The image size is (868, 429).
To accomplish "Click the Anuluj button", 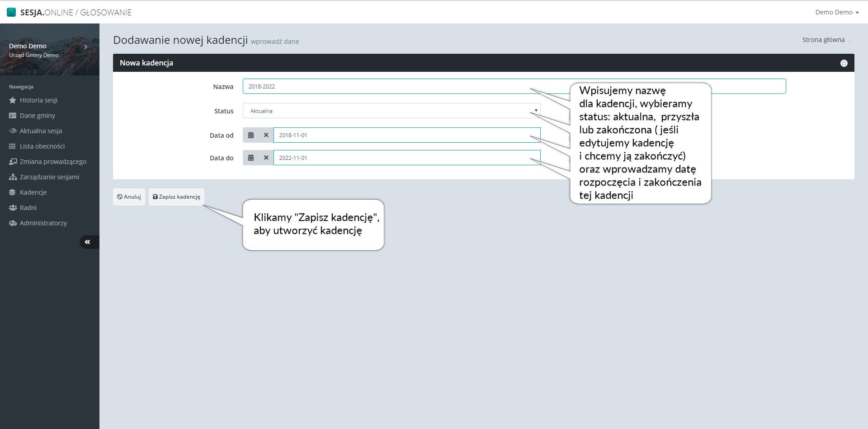I will 129,197.
